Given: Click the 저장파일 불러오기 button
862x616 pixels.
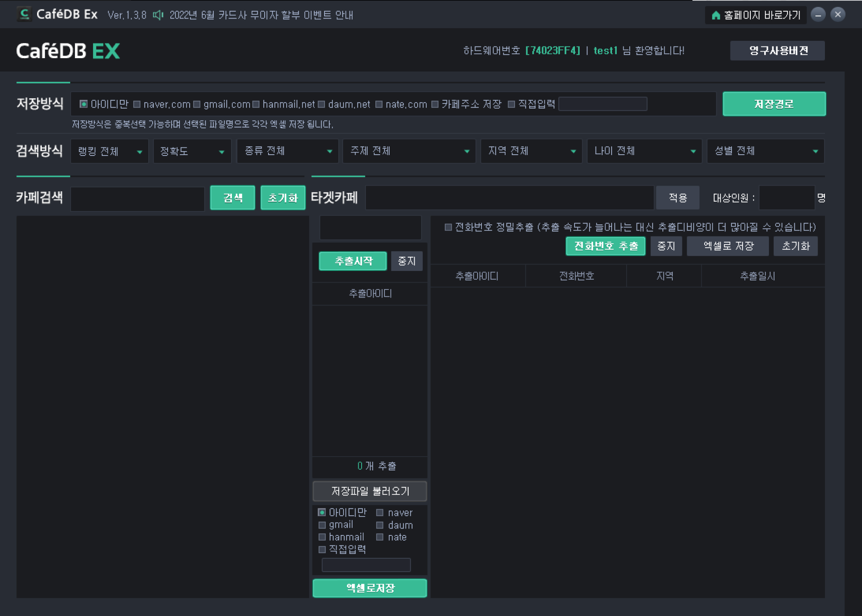Looking at the screenshot, I should pyautogui.click(x=370, y=491).
